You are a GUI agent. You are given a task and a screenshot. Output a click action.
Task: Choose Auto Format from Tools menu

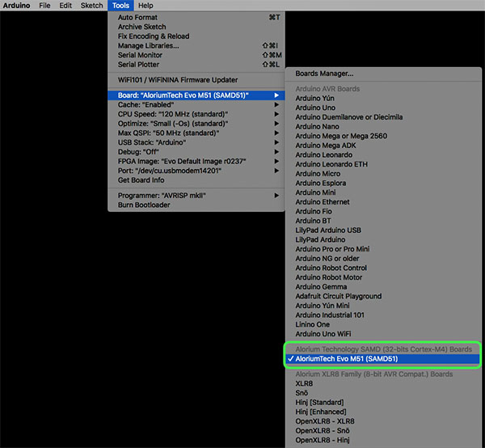(x=196, y=17)
